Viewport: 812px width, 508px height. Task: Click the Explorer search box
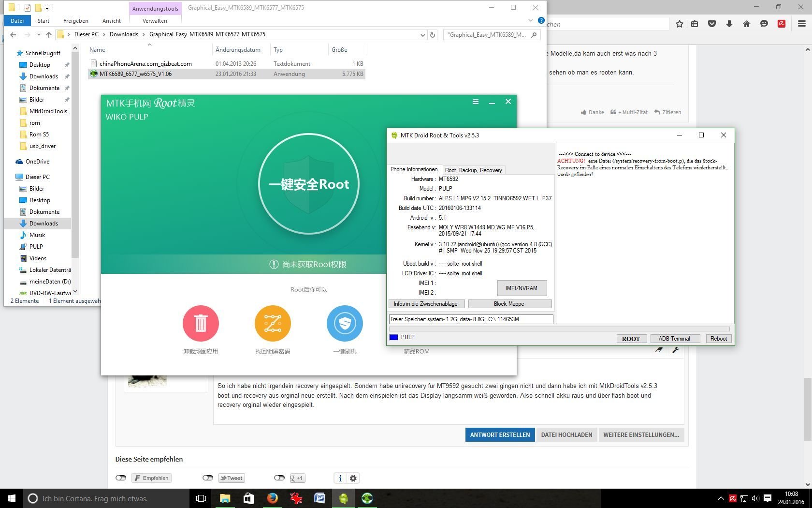click(x=492, y=35)
